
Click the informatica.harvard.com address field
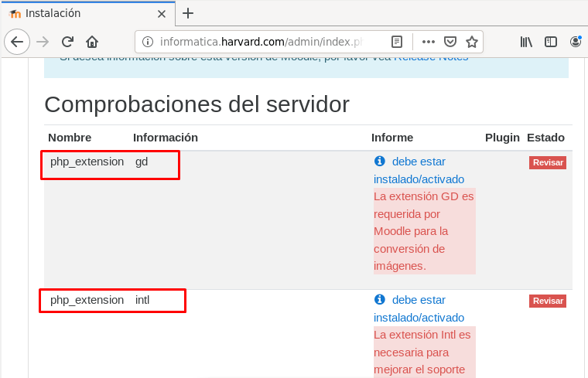click(263, 42)
